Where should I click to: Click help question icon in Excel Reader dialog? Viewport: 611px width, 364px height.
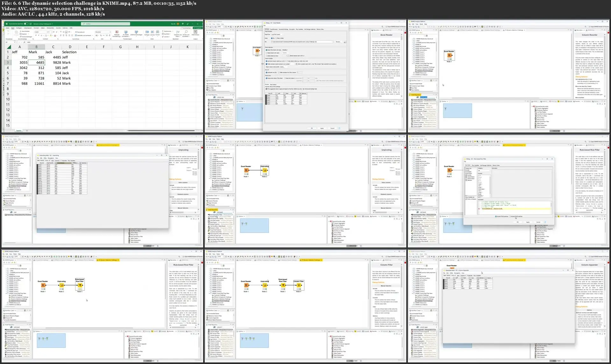(x=339, y=128)
